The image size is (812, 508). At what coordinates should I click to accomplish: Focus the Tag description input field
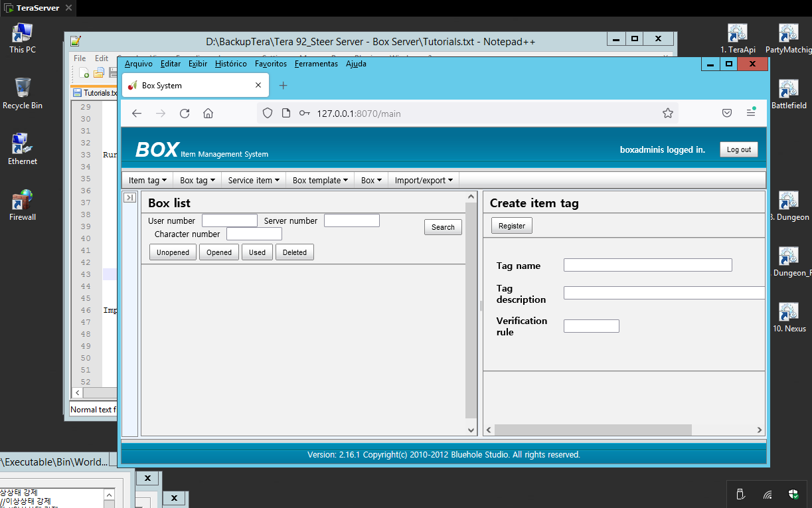[x=665, y=293]
